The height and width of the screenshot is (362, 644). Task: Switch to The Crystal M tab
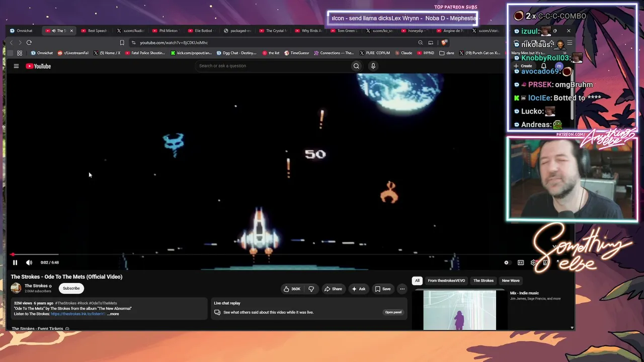(273, 31)
